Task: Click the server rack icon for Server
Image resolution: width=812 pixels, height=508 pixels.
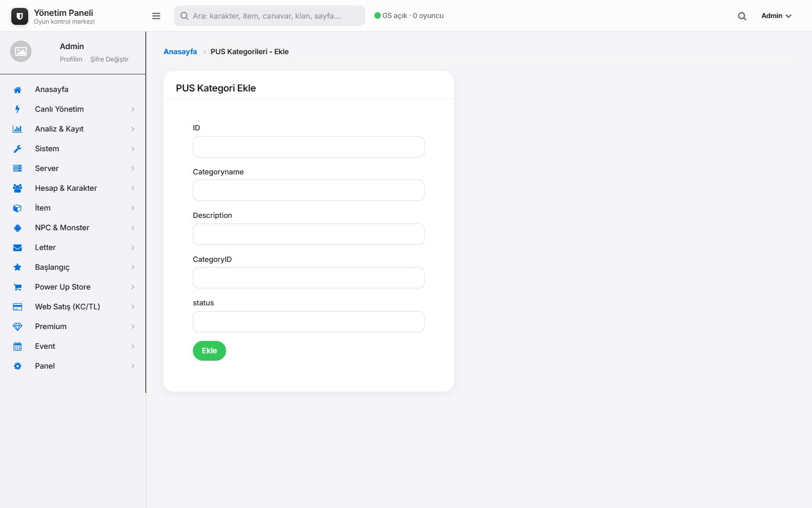Action: click(x=17, y=169)
